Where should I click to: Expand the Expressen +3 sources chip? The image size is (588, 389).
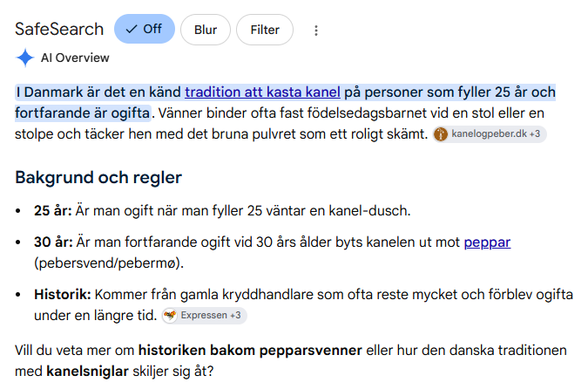click(x=205, y=316)
